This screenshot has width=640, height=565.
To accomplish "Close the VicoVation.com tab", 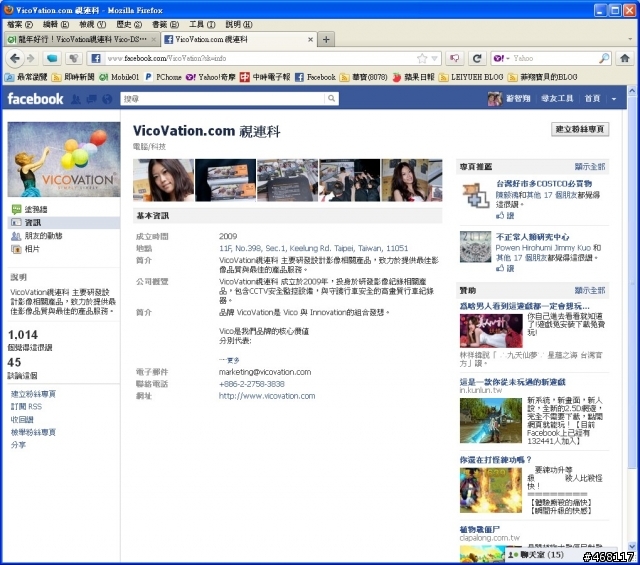I will point(310,40).
